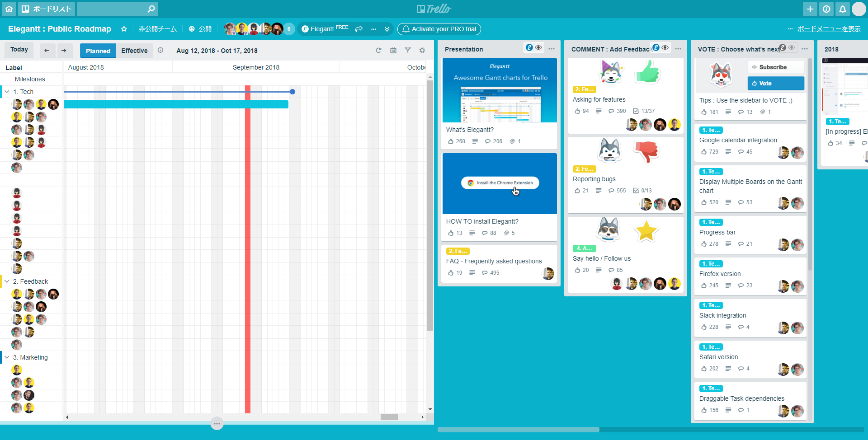Click the Gantt horizontal scrollbar thumb
868x440 pixels.
[389, 417]
